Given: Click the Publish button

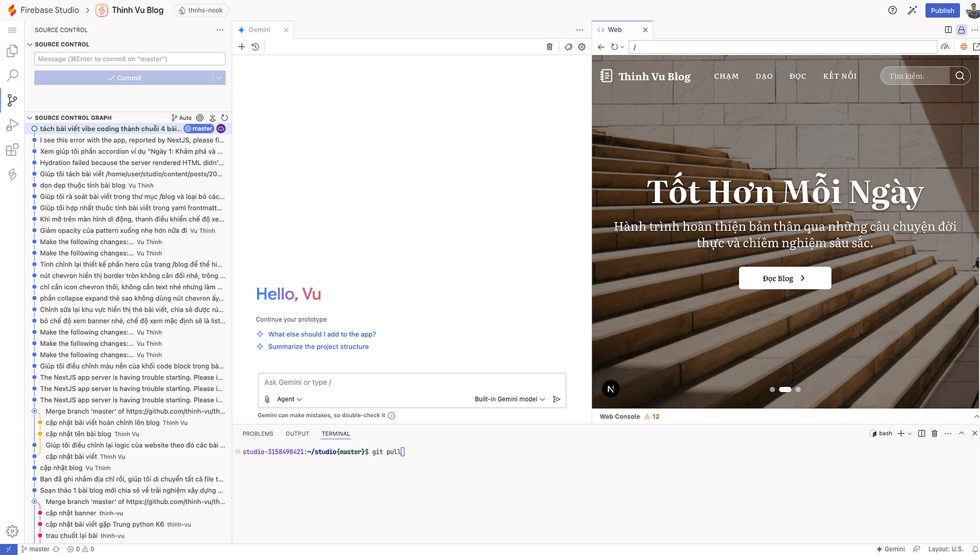Looking at the screenshot, I should [942, 10].
